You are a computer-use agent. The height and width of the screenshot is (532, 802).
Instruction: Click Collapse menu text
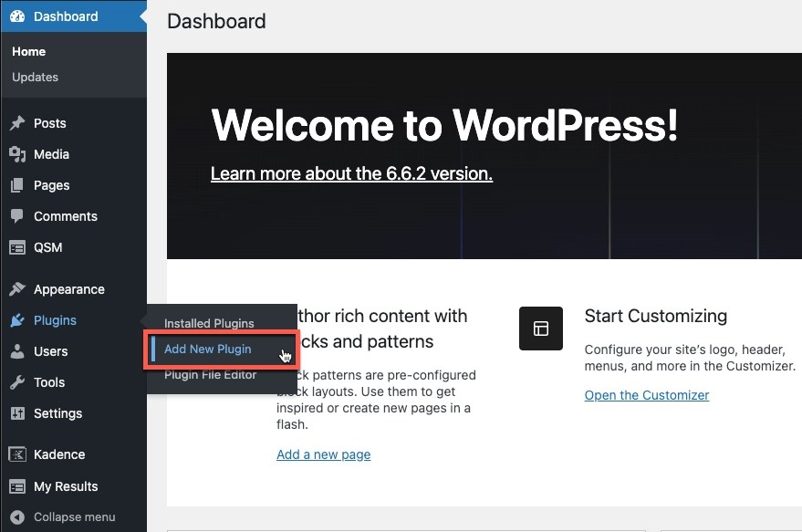tap(75, 517)
